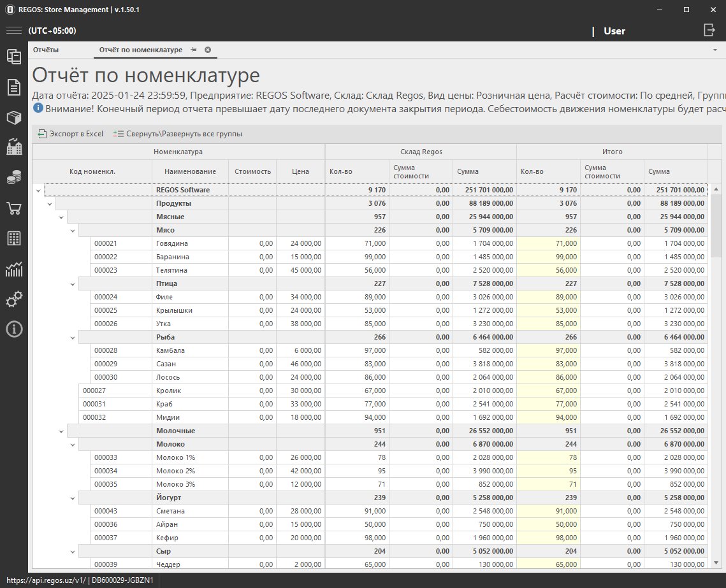Viewport: 726px width, 588px height.
Task: Switch to the Отчёты tab
Action: tap(46, 50)
